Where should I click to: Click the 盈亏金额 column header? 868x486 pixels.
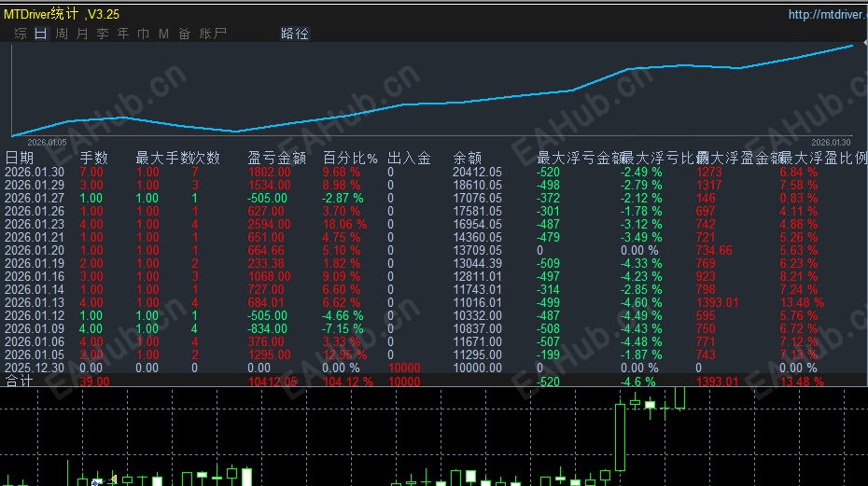tap(277, 159)
